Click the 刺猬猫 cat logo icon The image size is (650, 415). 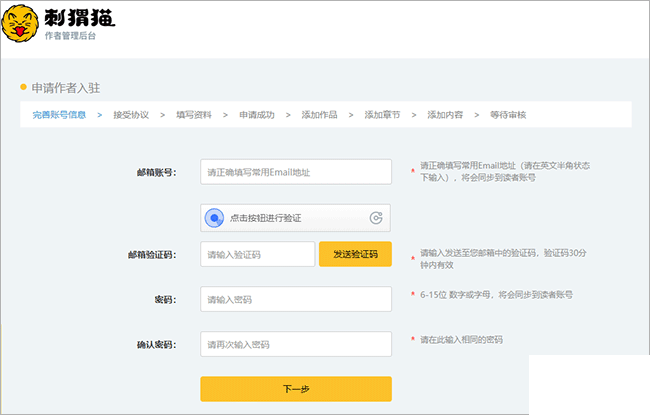20,24
